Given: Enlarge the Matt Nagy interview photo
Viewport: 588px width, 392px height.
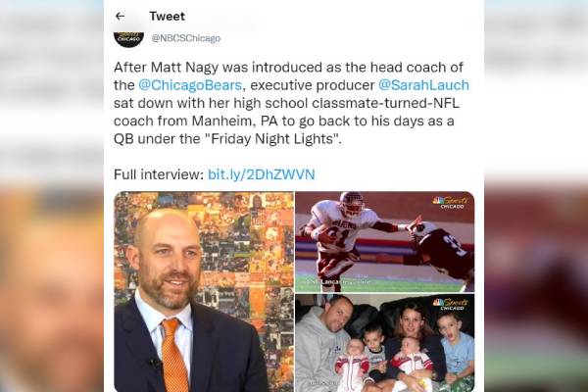Looking at the screenshot, I should pyautogui.click(x=204, y=291).
